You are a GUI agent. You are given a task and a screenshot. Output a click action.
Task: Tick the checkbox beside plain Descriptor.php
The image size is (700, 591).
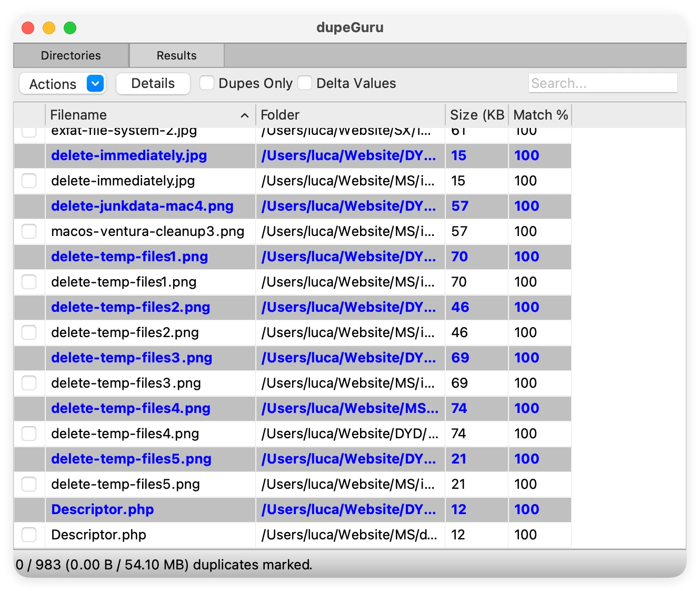coord(29,535)
